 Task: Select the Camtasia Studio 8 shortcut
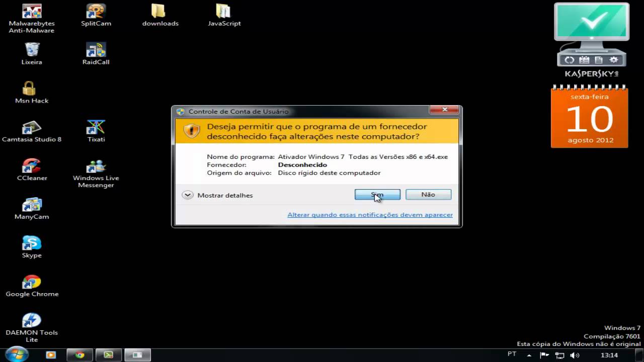(32, 131)
